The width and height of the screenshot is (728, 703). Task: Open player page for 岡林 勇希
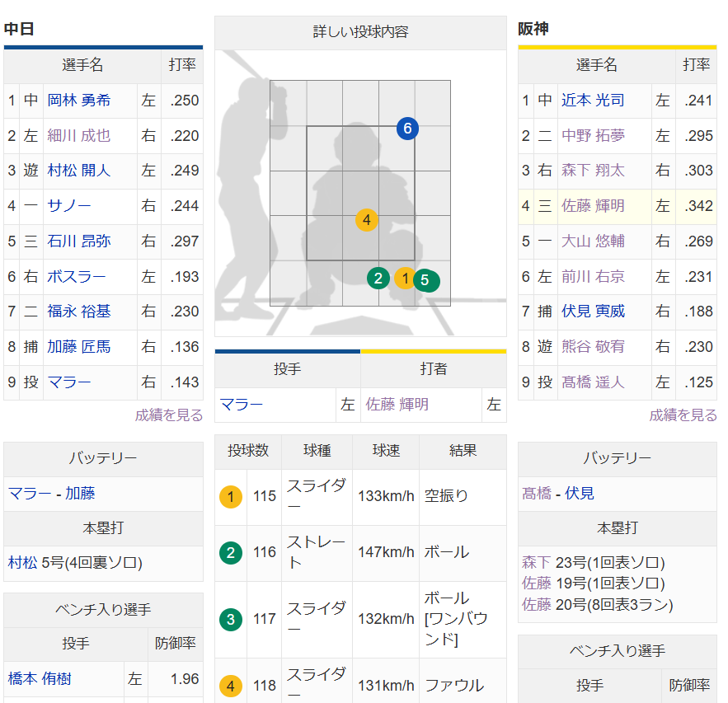click(79, 101)
